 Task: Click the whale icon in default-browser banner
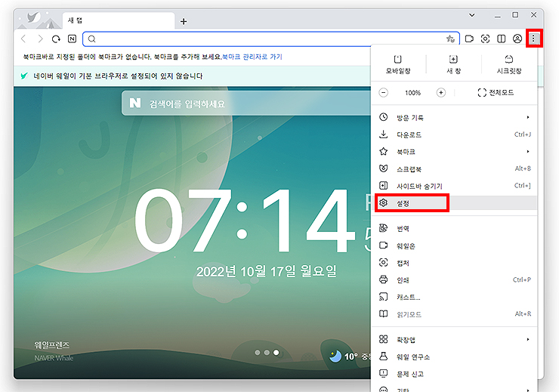24,76
